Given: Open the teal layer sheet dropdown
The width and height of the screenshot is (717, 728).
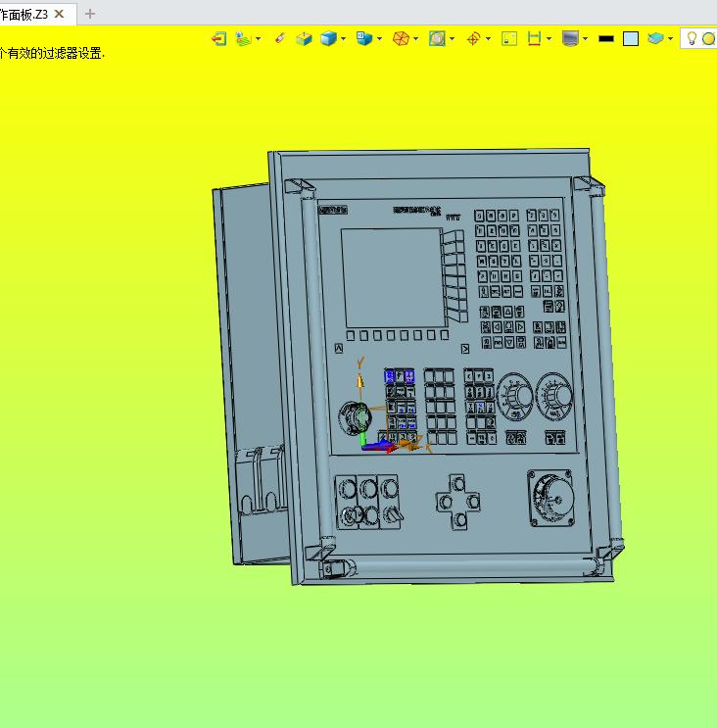Looking at the screenshot, I should tap(671, 39).
